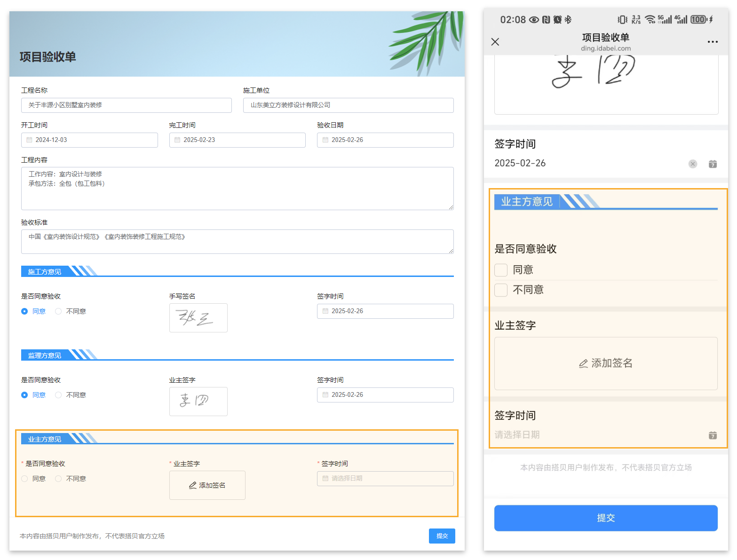Open the 签字时间 date field in 监理方意见
The width and height of the screenshot is (737, 560).
point(385,394)
